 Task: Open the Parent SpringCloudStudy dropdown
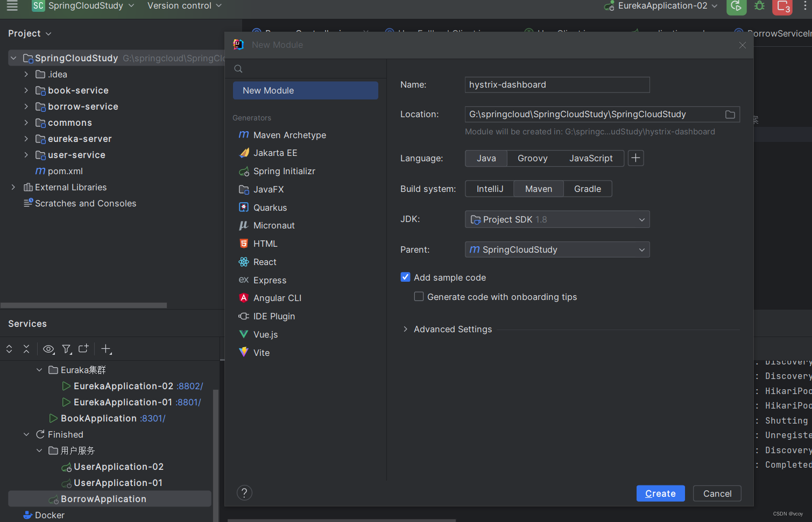[557, 249]
